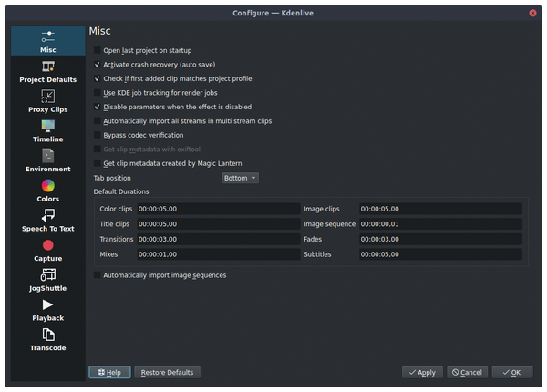Click the Misc page heading
The height and width of the screenshot is (392, 547).
(99, 31)
